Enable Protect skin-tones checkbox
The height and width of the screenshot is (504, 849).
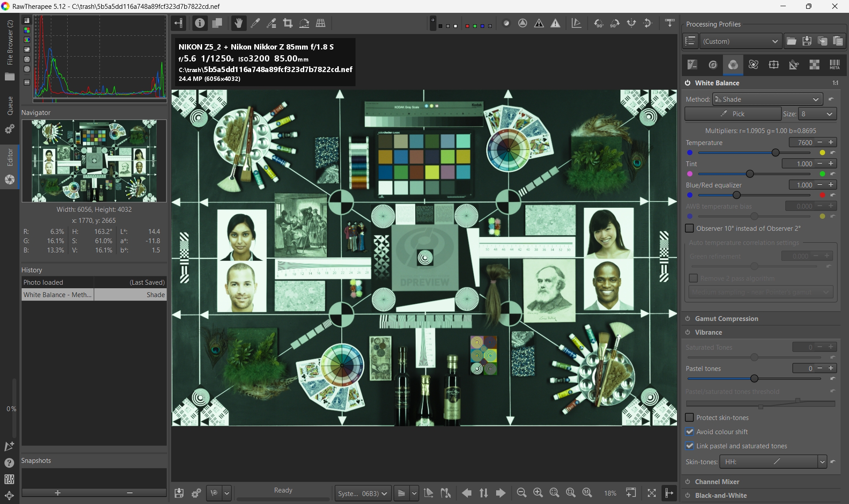pyautogui.click(x=689, y=418)
